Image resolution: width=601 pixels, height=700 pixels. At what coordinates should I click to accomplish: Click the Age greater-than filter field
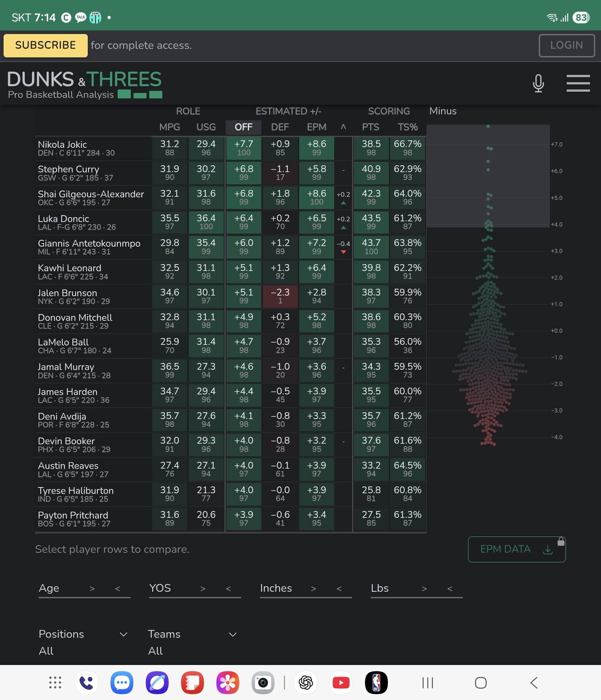92,589
